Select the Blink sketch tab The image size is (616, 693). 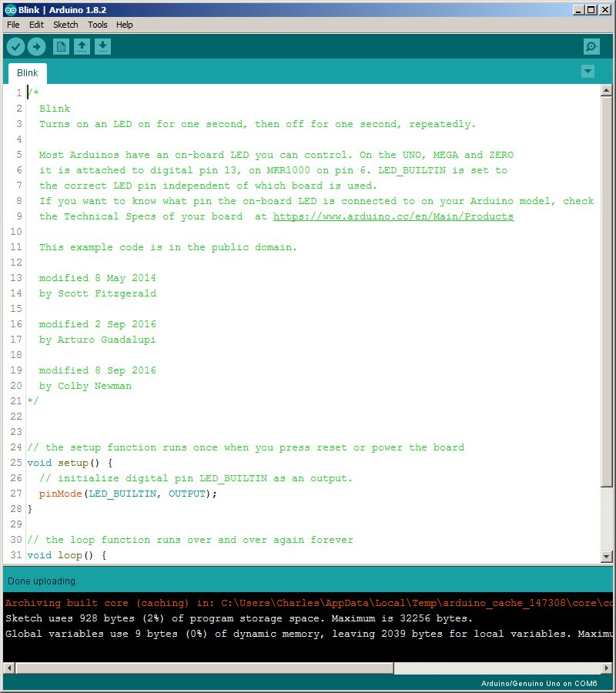28,73
